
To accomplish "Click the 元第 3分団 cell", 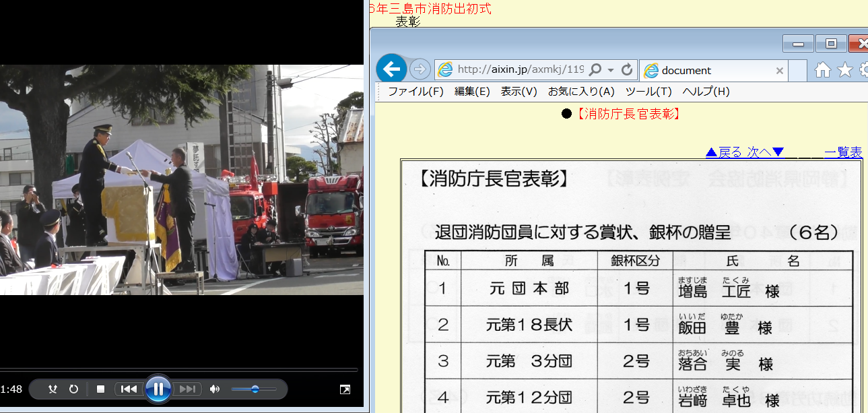I will point(529,361).
